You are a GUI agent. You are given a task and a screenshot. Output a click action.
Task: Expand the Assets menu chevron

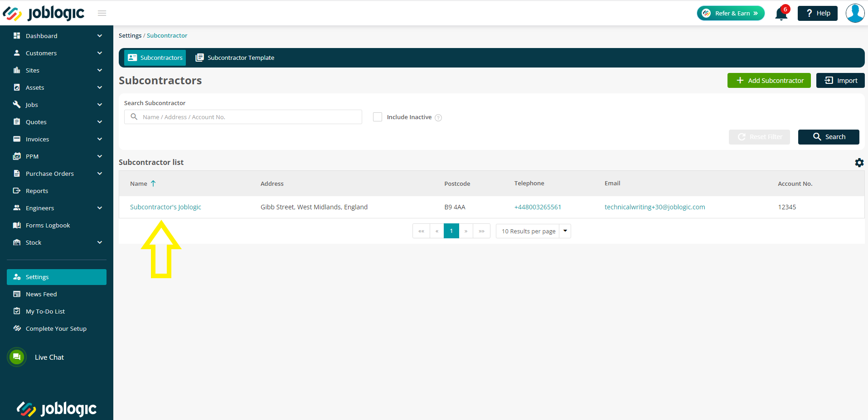tap(100, 87)
